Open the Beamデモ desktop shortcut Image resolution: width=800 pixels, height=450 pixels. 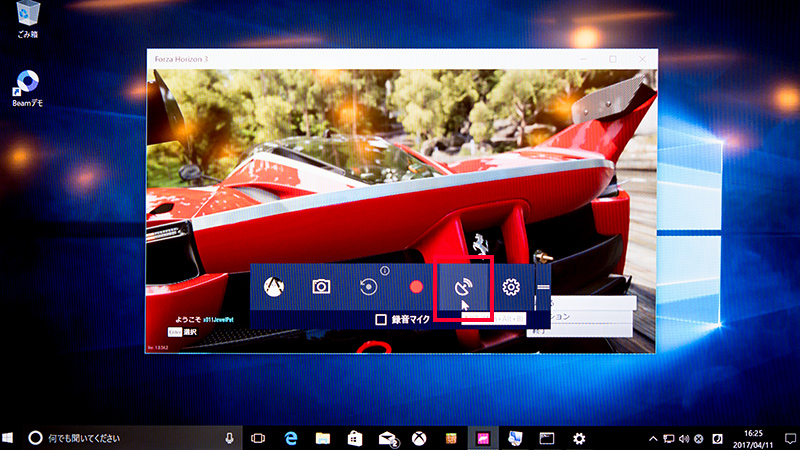coord(27,89)
